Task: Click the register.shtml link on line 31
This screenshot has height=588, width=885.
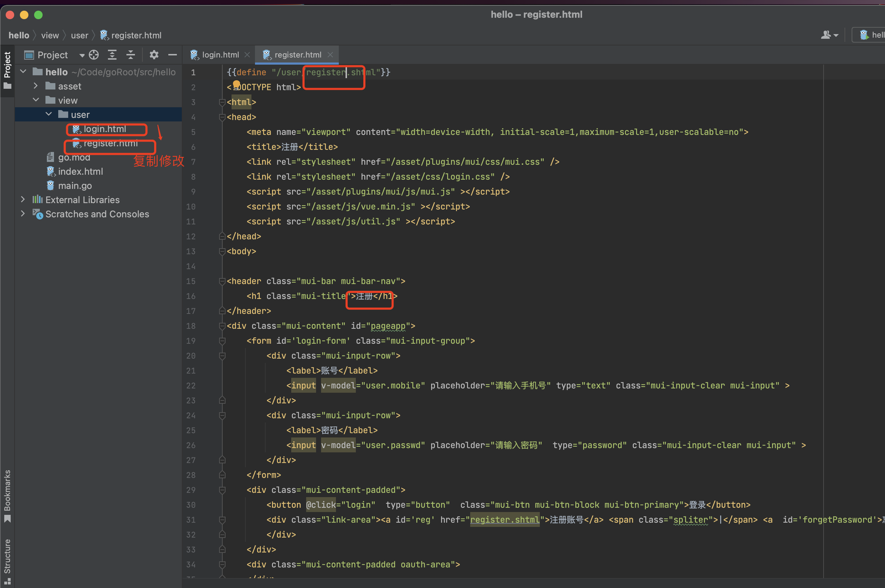Action: 505,520
